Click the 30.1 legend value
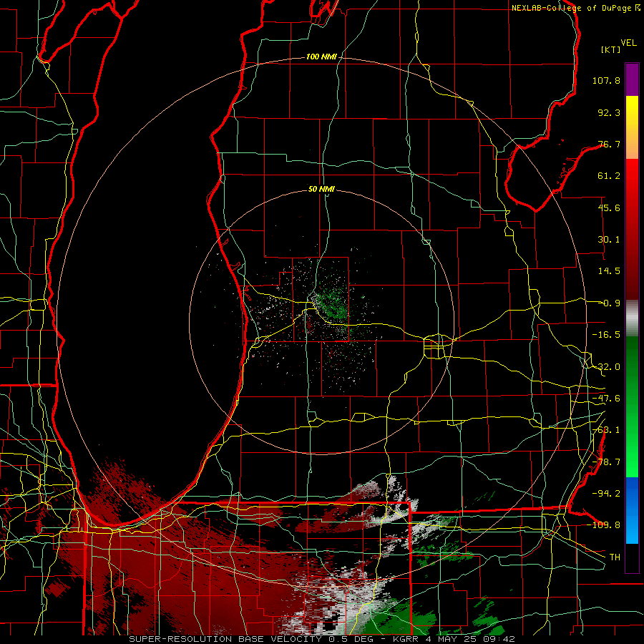This screenshot has height=644, width=644. coord(609,240)
